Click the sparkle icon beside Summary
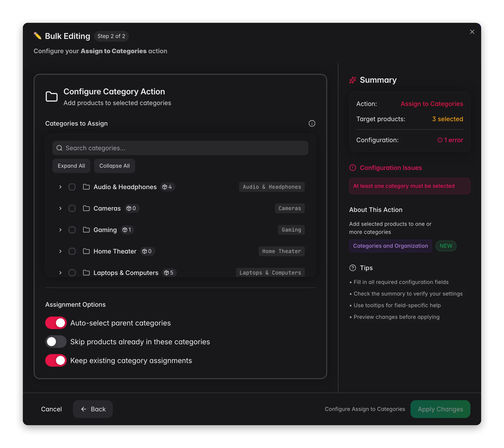 [x=353, y=80]
